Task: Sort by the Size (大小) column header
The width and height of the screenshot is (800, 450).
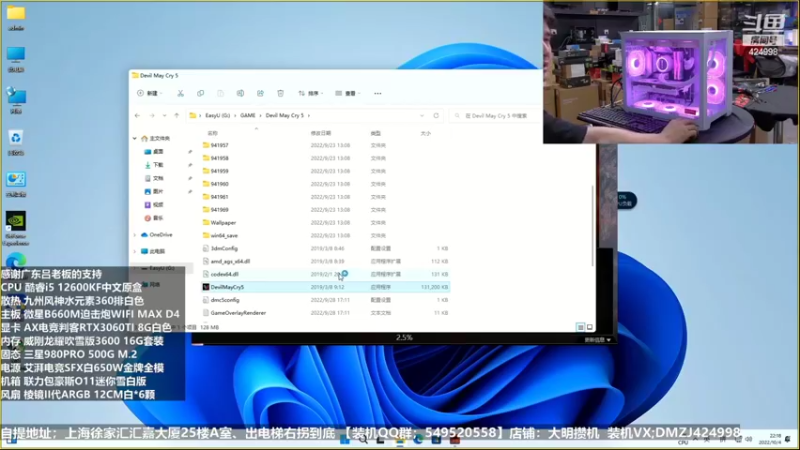Action: [426, 133]
